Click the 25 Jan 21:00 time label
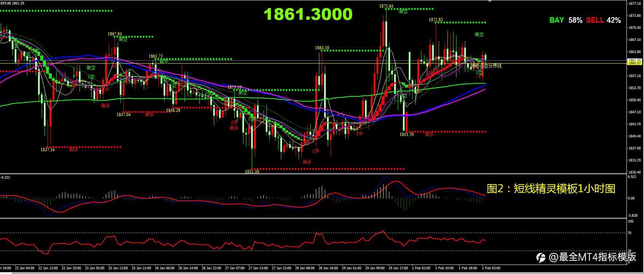Screen dimensions: 644x274 click(141, 268)
